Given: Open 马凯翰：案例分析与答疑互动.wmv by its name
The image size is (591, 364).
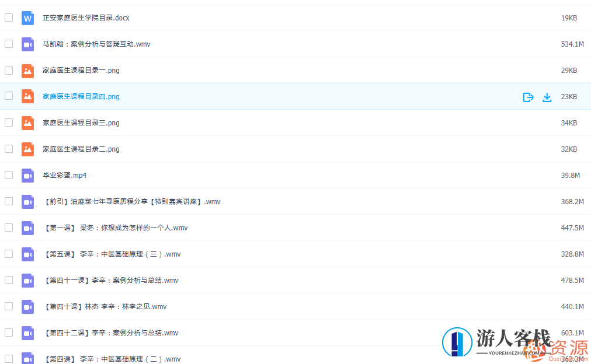Looking at the screenshot, I should 95,44.
